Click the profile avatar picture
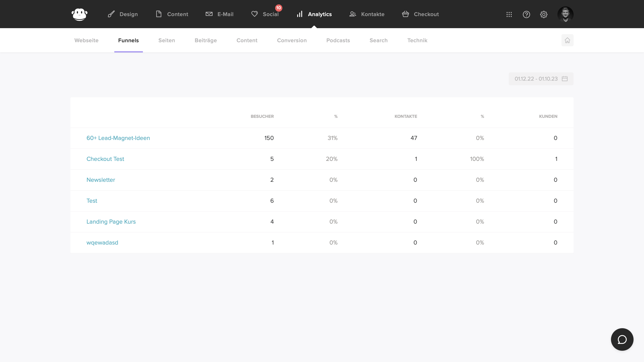 pyautogui.click(x=566, y=14)
